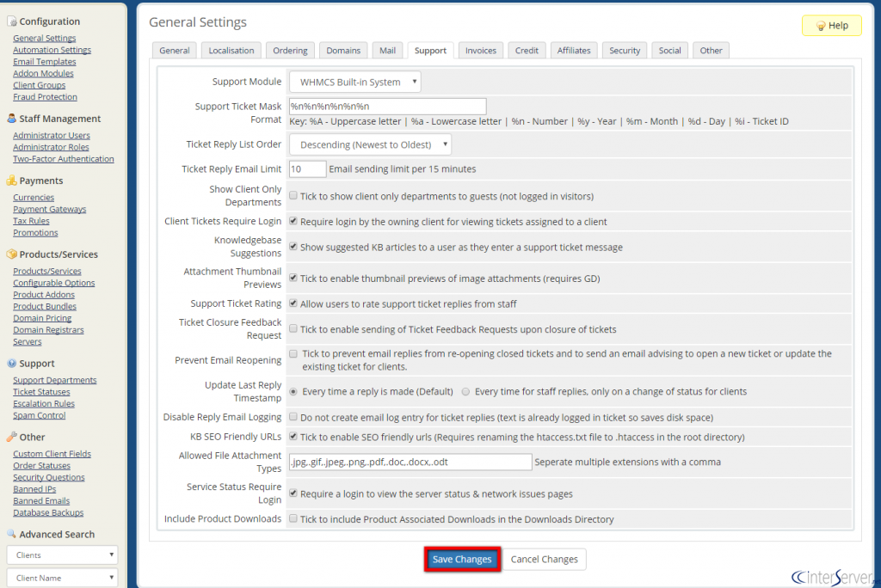Enable Ticket Closure Feedback Request checkbox

[293, 328]
